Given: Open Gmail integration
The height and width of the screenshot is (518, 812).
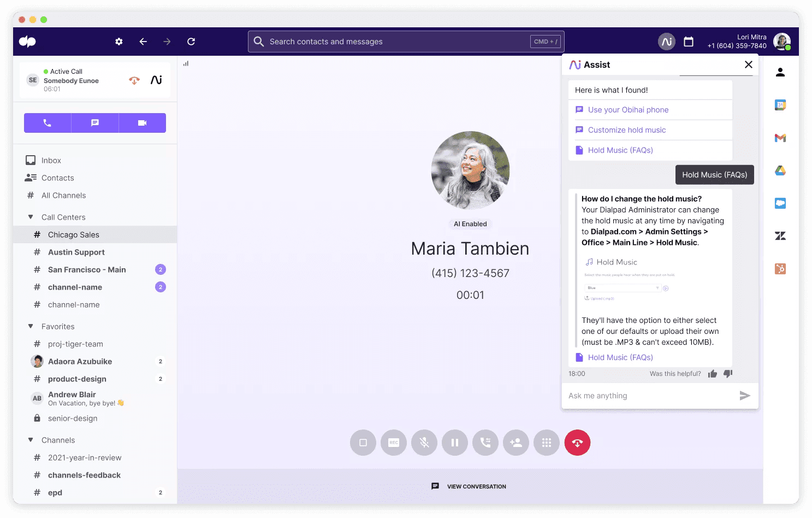Looking at the screenshot, I should tap(780, 138).
